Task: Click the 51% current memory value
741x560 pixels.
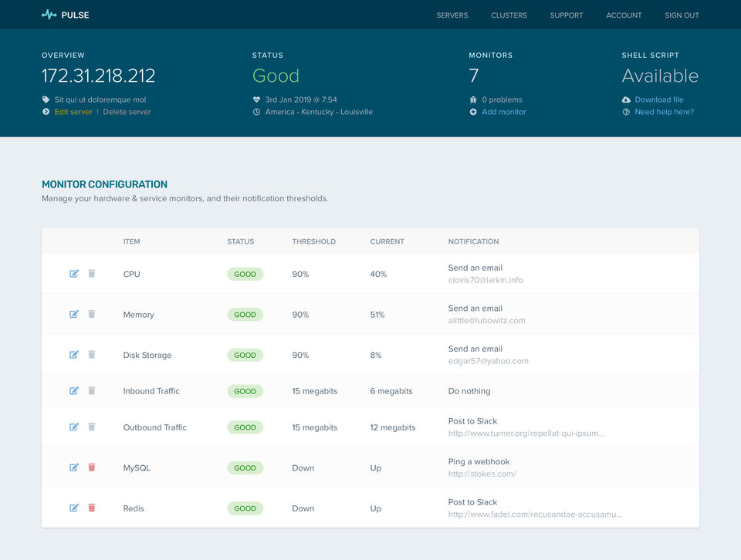Action: click(x=377, y=315)
